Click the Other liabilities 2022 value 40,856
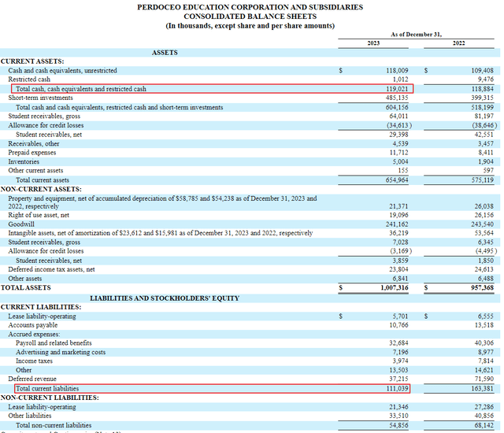Image resolution: width=504 pixels, height=433 pixels. click(x=484, y=416)
